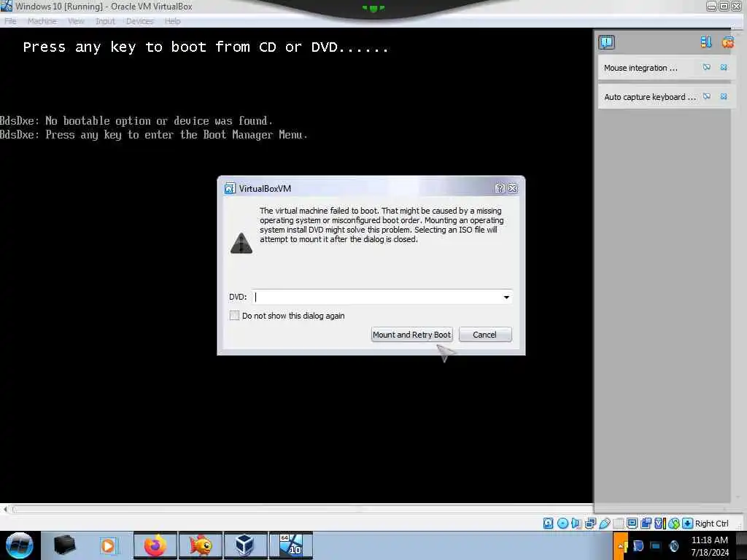Show hidden system tray icons arrow
The width and height of the screenshot is (747, 560).
(x=621, y=546)
